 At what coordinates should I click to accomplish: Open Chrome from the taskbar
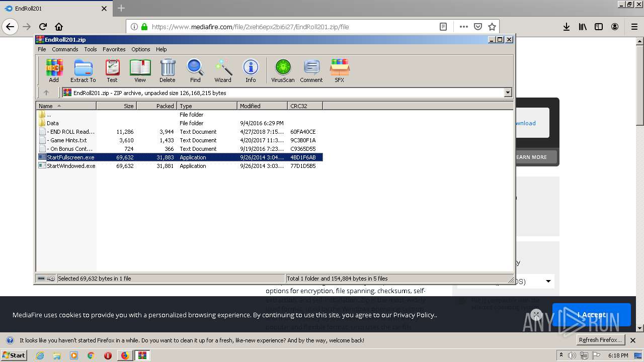(91, 355)
